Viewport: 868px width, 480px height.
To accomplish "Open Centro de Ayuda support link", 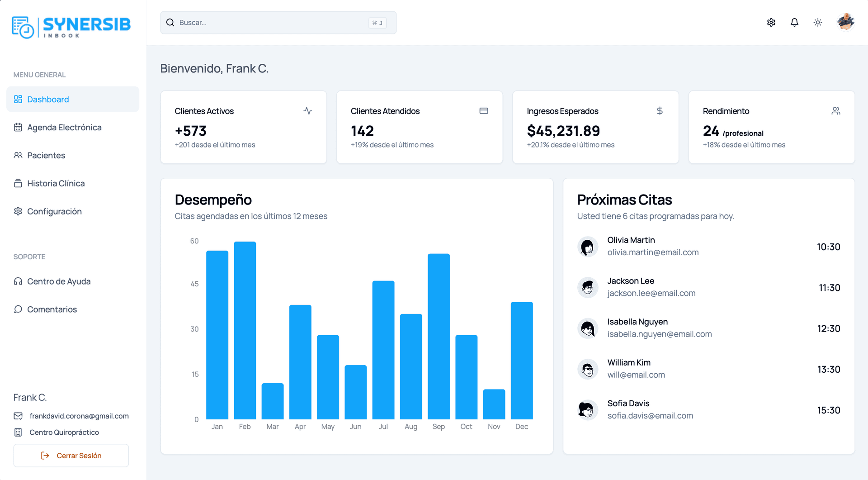I will pyautogui.click(x=59, y=281).
